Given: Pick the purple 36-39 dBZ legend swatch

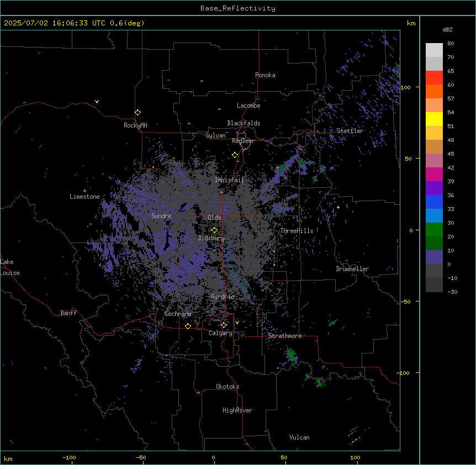Looking at the screenshot, I should (x=434, y=188).
